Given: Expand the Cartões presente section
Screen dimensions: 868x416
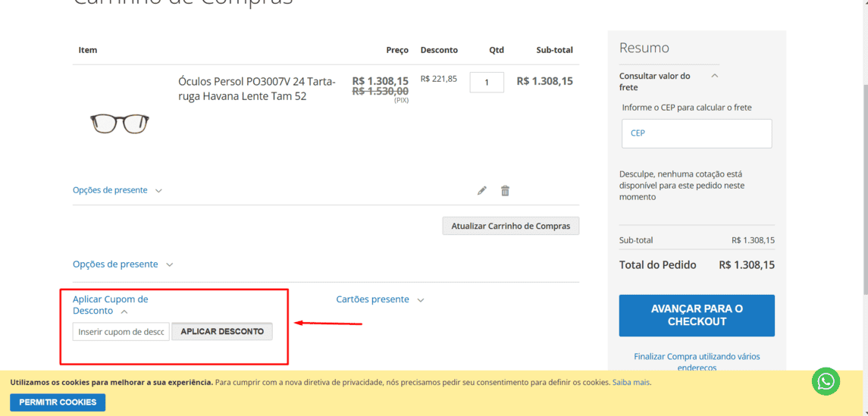Looking at the screenshot, I should [381, 299].
